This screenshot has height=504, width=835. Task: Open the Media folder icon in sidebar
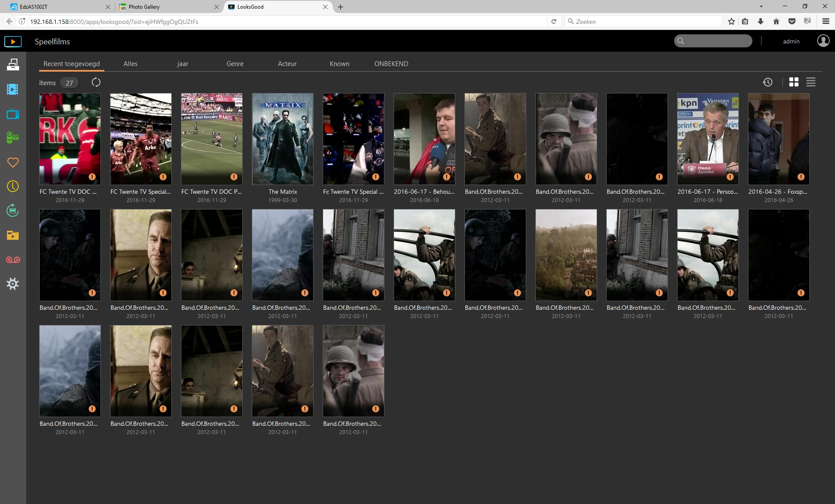point(13,235)
